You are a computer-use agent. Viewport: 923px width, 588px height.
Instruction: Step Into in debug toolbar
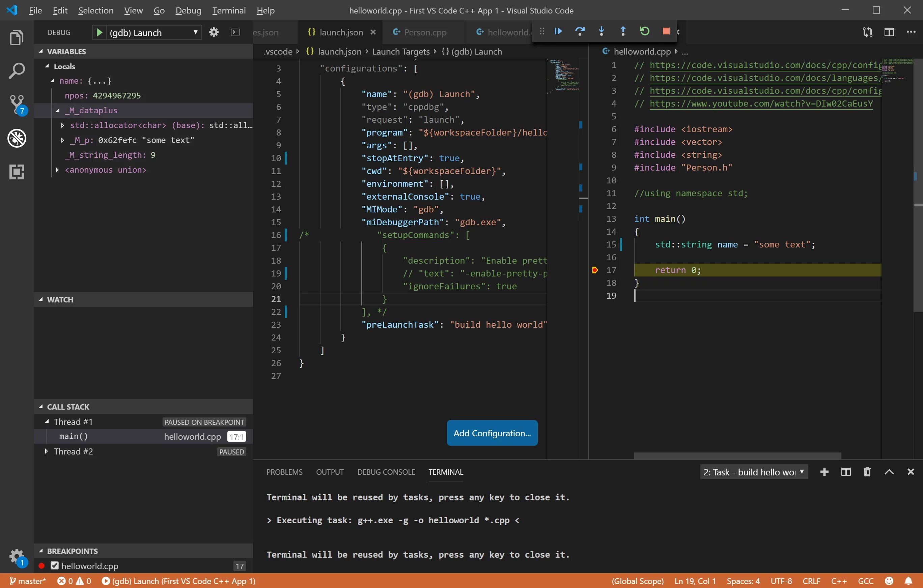click(602, 31)
